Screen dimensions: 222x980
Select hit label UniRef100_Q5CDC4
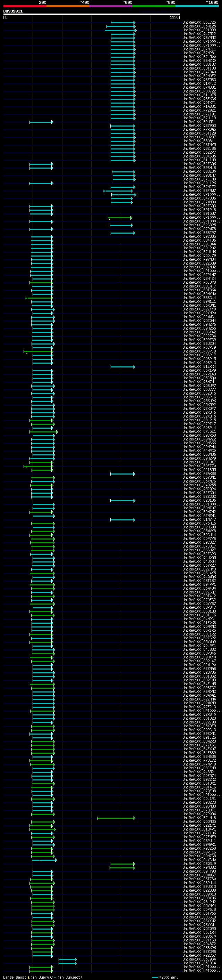(199, 963)
